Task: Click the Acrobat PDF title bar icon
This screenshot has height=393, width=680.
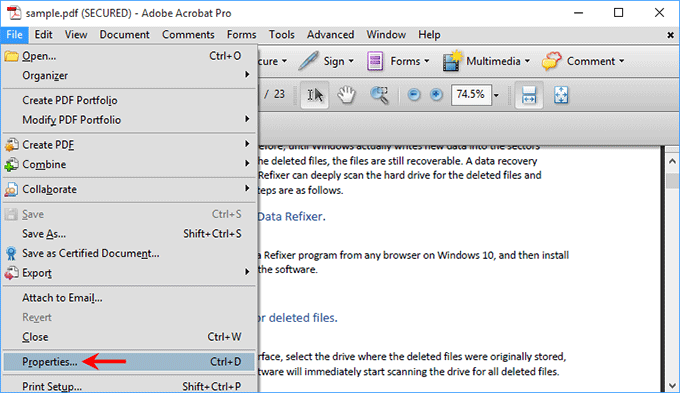Action: (14, 13)
